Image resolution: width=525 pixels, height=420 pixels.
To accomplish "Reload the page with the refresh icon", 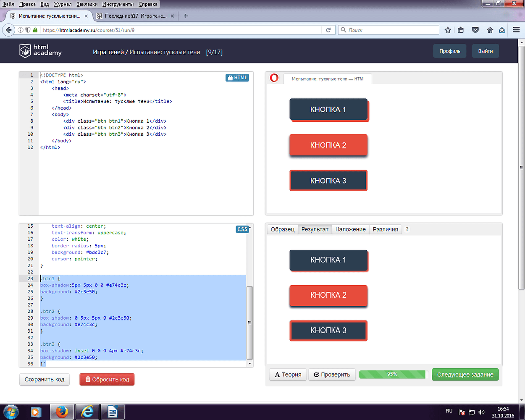I will (328, 30).
